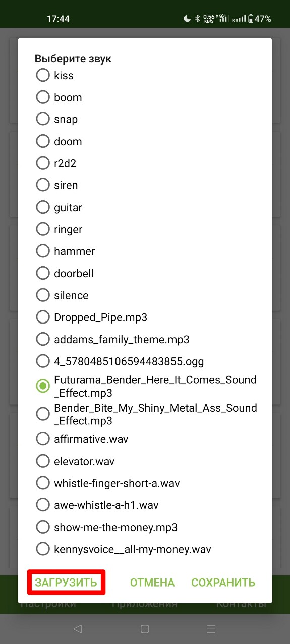The height and width of the screenshot is (644, 290).
Task: Tap the Android back navigation icon
Action: click(x=78, y=629)
